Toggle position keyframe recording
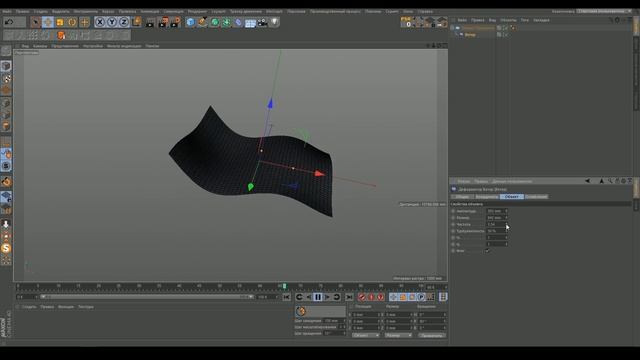The height and width of the screenshot is (360, 640). 393,297
